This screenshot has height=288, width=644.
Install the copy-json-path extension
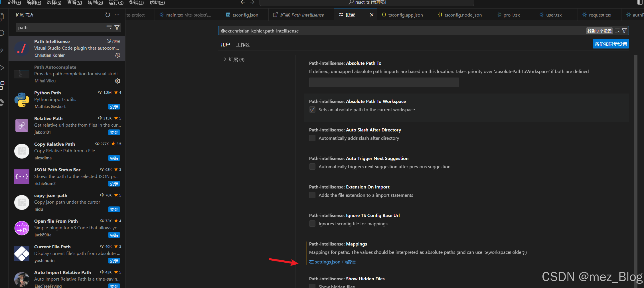click(x=114, y=210)
